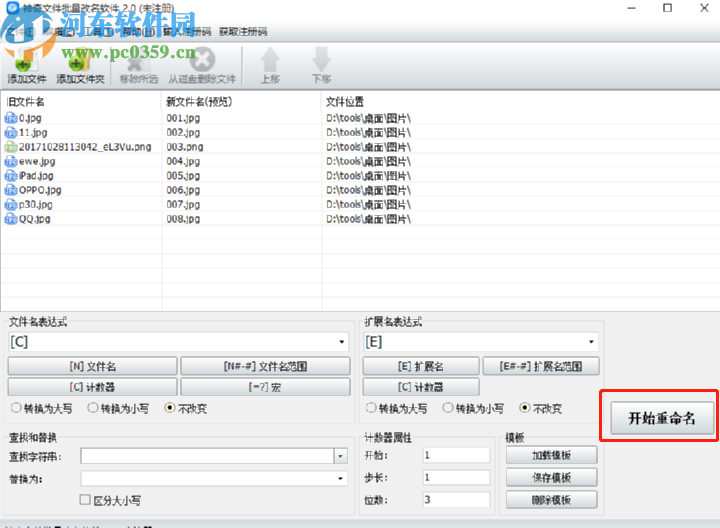
Task: Open the 帮助(H) menu
Action: coord(139,32)
